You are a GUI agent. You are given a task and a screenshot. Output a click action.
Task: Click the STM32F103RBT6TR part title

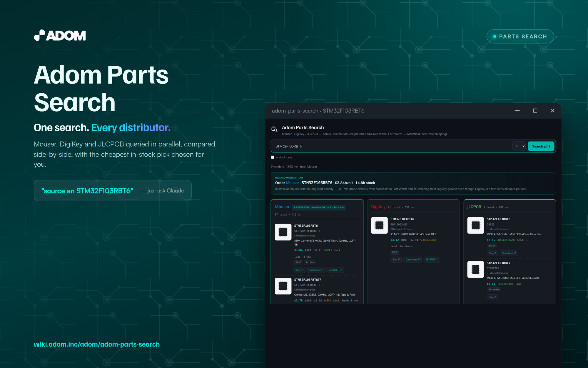pos(308,280)
